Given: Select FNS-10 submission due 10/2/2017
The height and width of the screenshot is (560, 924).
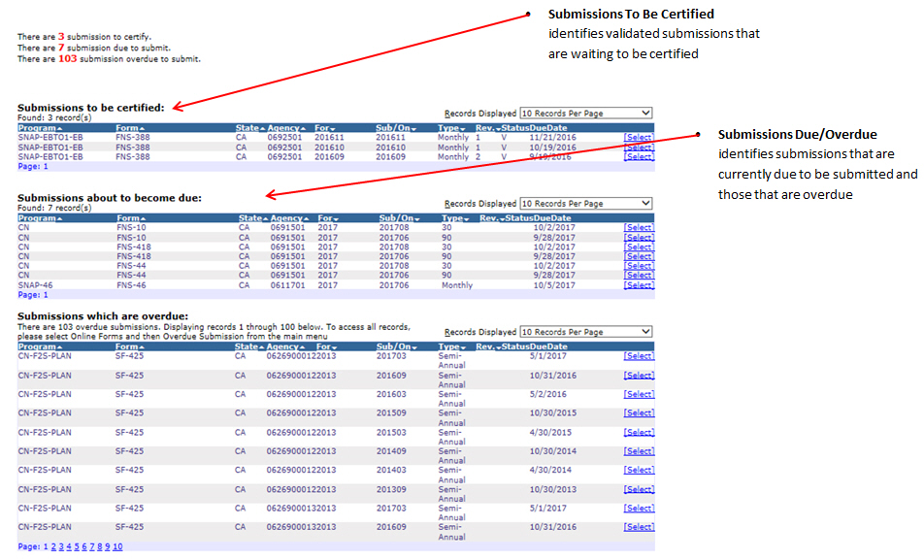Looking at the screenshot, I should pyautogui.click(x=639, y=227).
